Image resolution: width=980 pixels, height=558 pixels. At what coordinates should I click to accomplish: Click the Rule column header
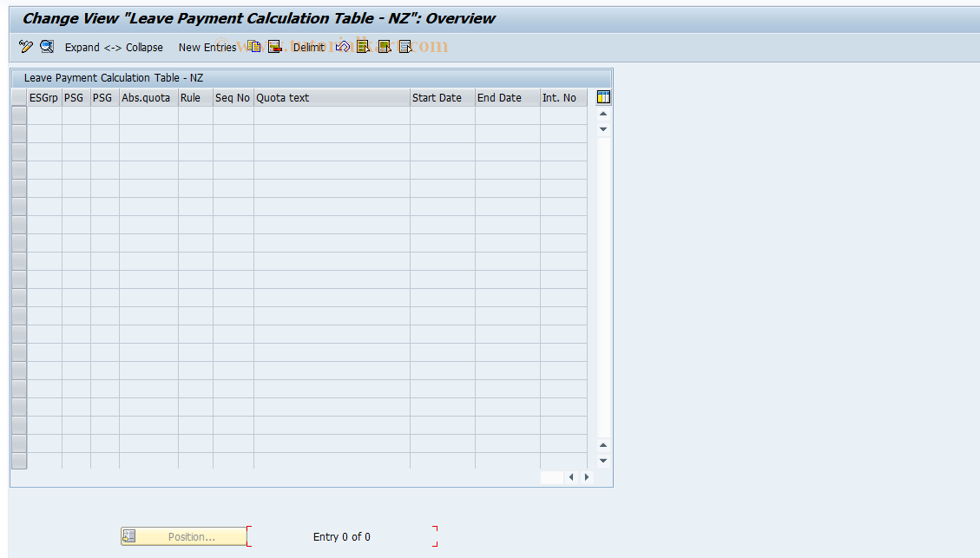coord(195,97)
